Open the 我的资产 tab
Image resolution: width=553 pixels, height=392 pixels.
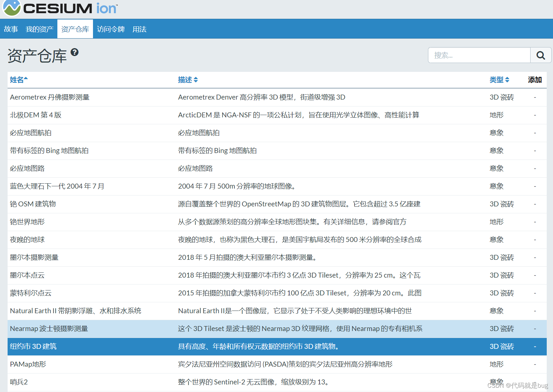[40, 29]
